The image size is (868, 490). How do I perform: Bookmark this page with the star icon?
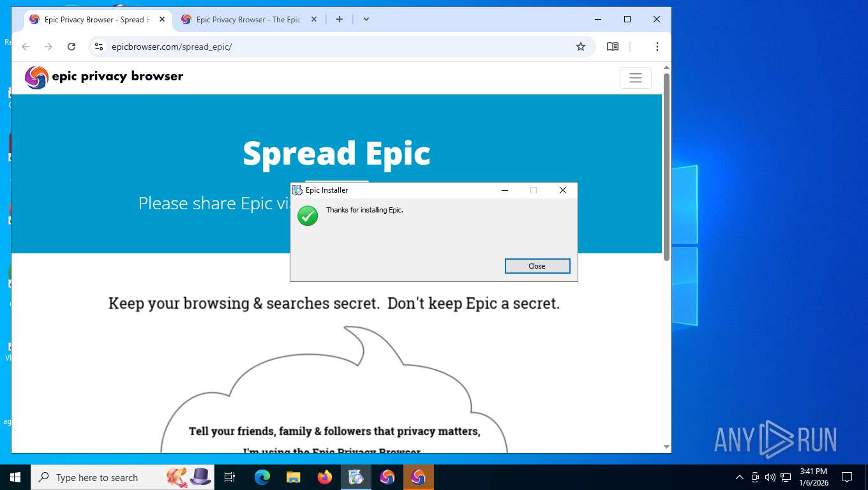click(x=581, y=47)
